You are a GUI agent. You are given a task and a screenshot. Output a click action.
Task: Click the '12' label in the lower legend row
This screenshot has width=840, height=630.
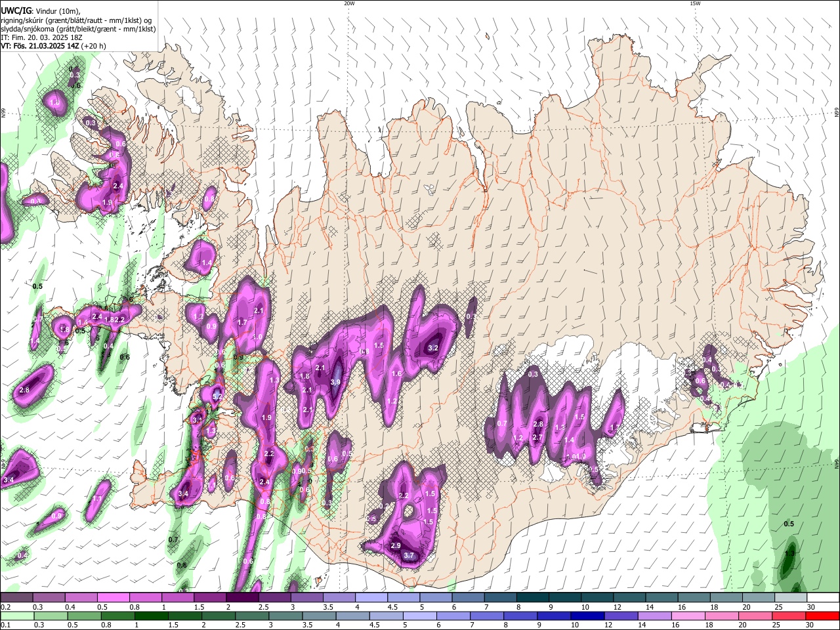pyautogui.click(x=608, y=625)
